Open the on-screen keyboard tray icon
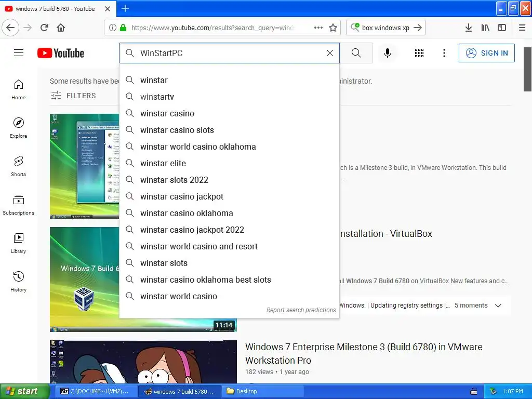 pyautogui.click(x=474, y=392)
